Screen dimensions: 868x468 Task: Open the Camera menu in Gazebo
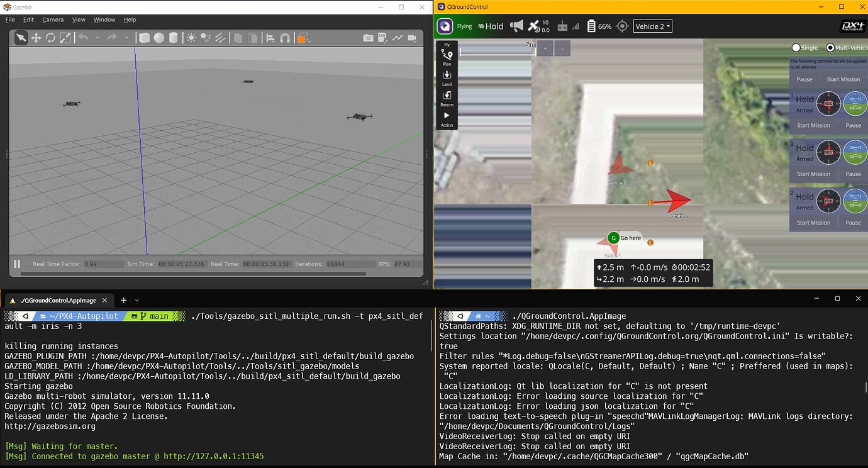[x=53, y=19]
